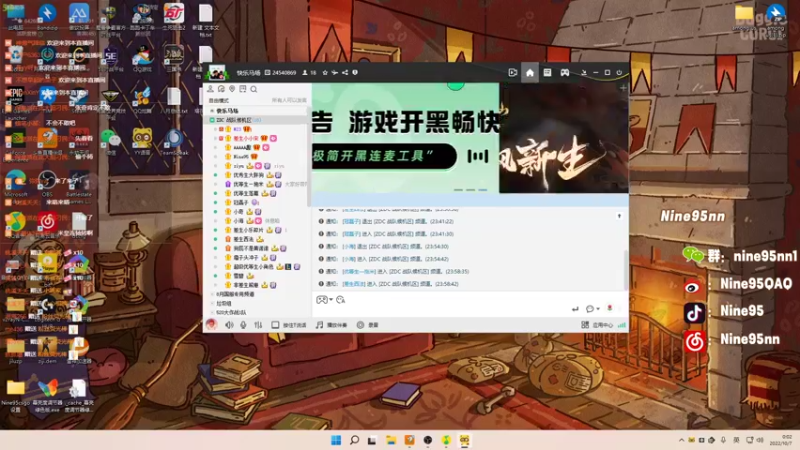
Task: Search channel members with magnifier icon
Action: point(254,89)
